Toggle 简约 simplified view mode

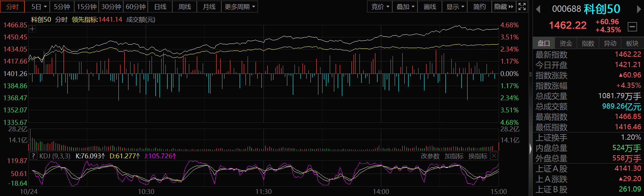click(x=479, y=7)
